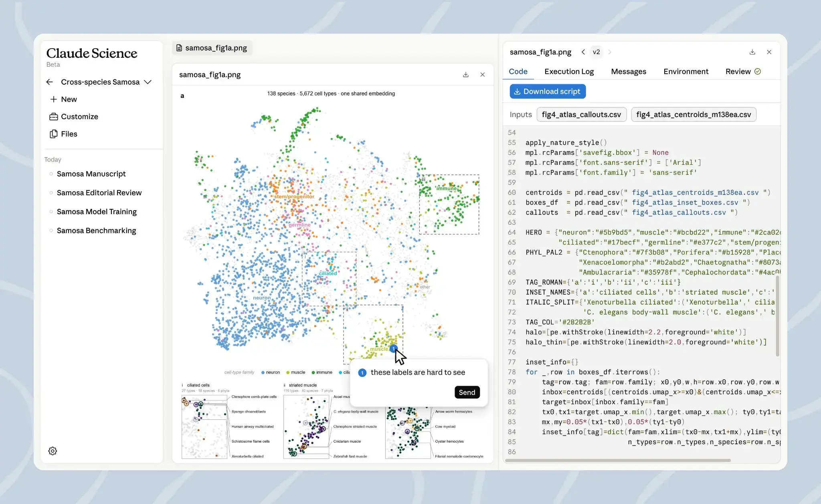Click 'Oyster hemocytes' callout label
Image resolution: width=821 pixels, height=504 pixels.
pos(449,441)
